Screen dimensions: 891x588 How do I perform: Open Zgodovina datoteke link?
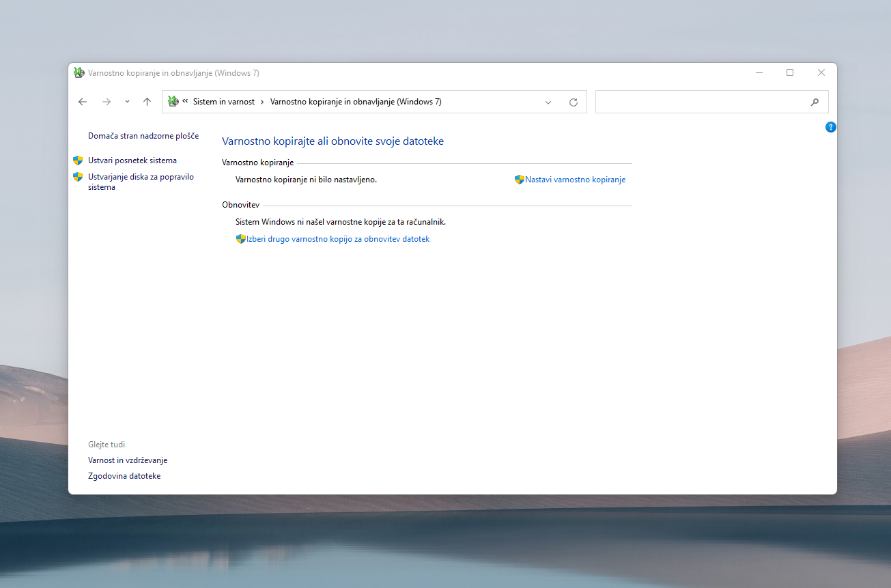(124, 476)
